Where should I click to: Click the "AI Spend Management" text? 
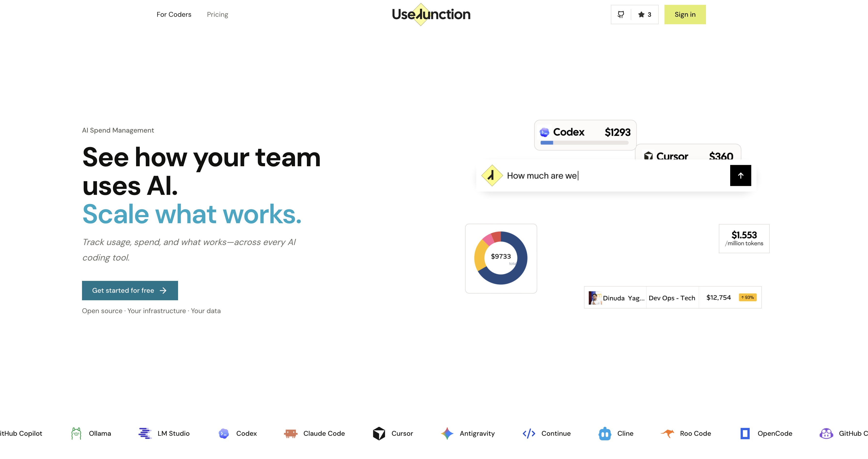(x=118, y=130)
